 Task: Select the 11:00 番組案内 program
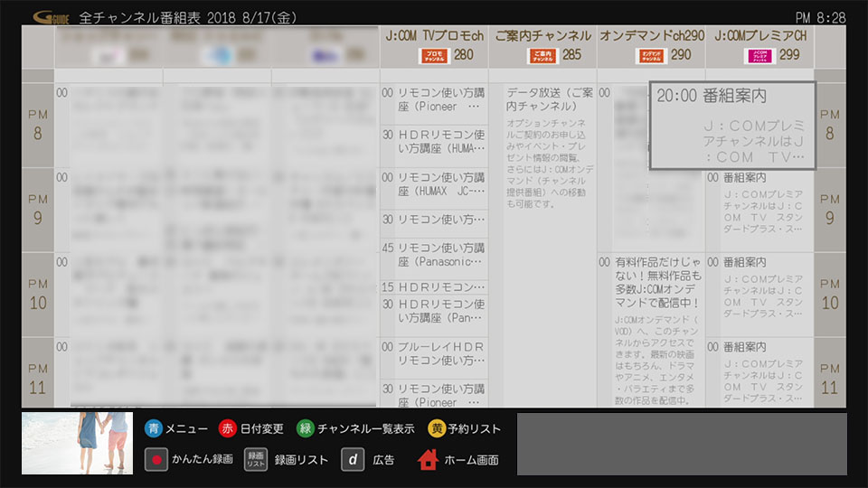[760, 373]
